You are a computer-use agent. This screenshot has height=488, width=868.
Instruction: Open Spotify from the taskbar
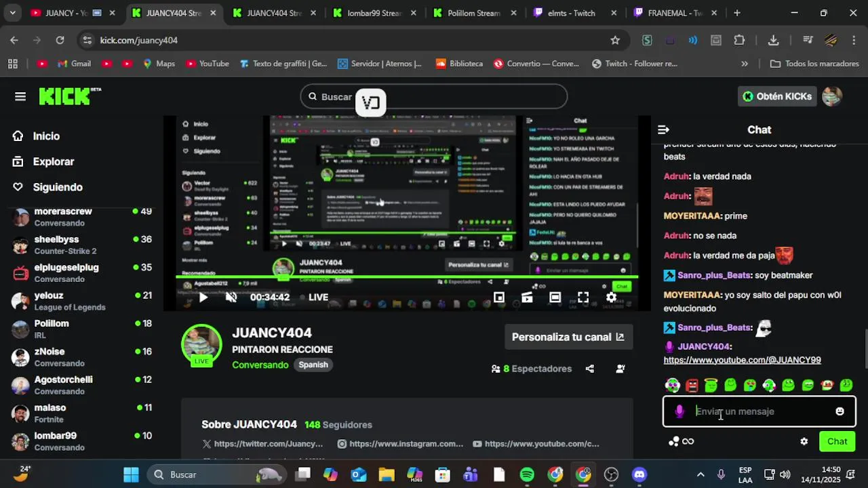(x=527, y=474)
